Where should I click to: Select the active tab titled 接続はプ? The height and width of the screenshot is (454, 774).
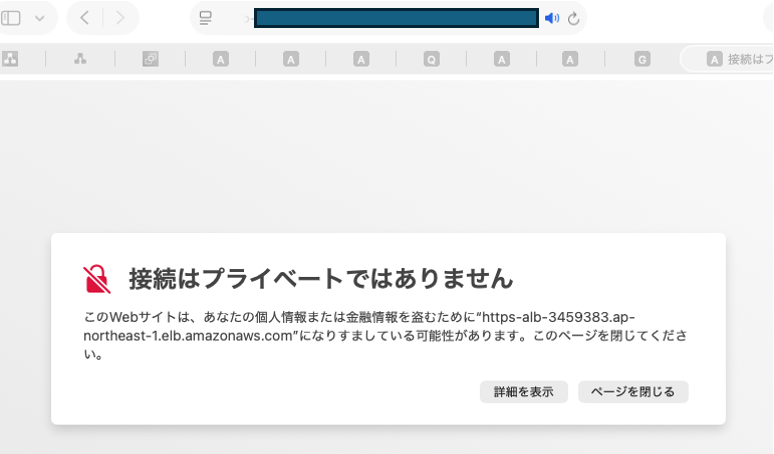[727, 59]
